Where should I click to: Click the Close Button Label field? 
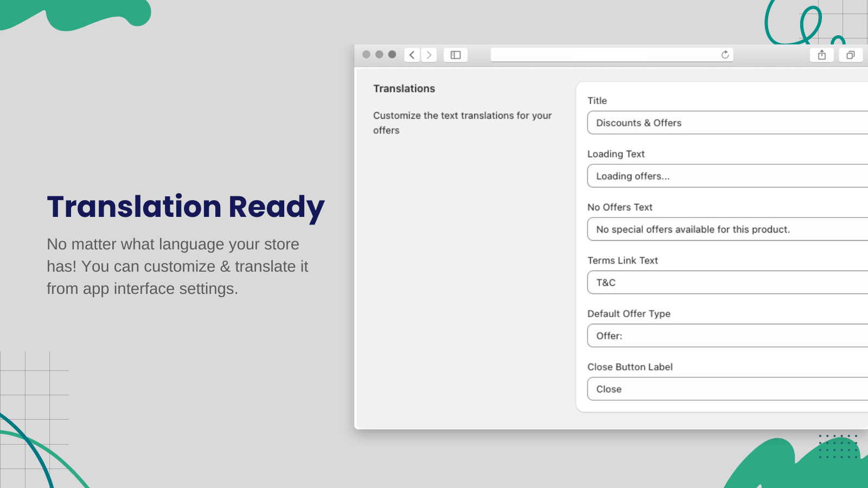coord(705,389)
